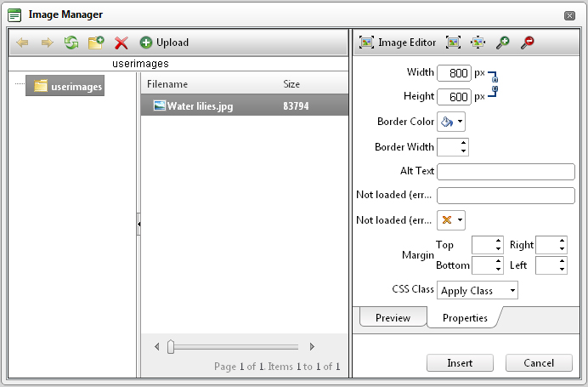Toggle the width-height constrain proportions link
The width and height of the screenshot is (588, 387).
(x=494, y=84)
